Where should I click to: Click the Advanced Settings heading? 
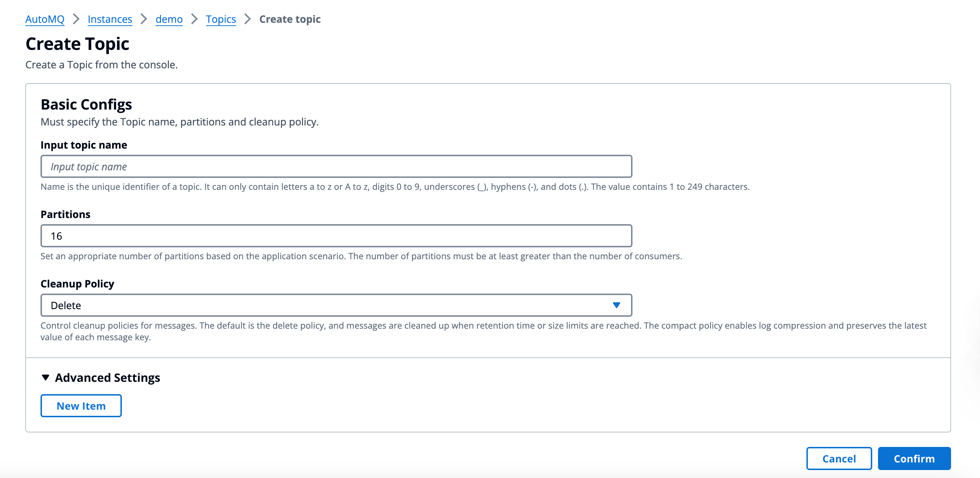pyautogui.click(x=107, y=377)
